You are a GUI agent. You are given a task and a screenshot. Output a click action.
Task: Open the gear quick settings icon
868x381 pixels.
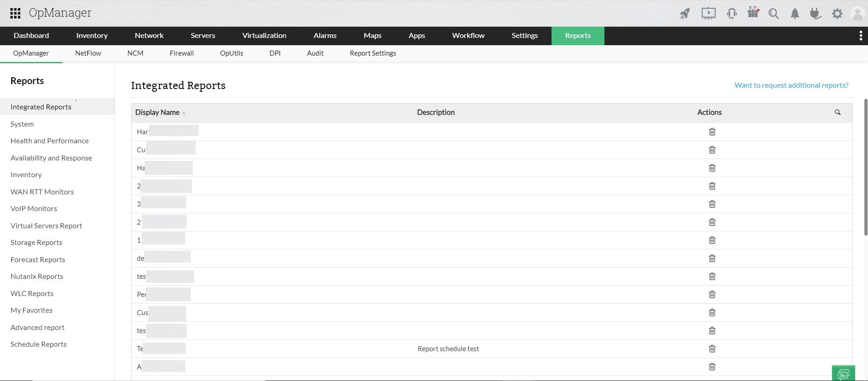point(837,14)
